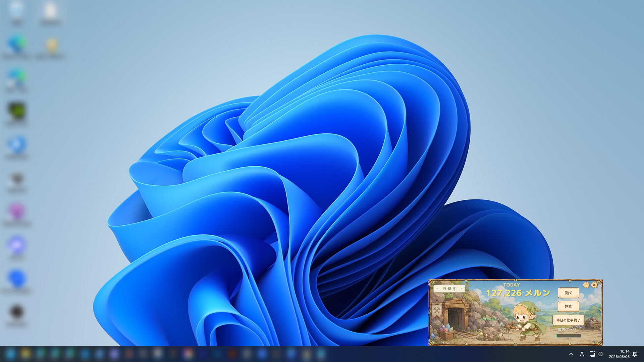This screenshot has width=644, height=362.
Task: Click the 127,226 メルン earnings total
Action: [518, 293]
